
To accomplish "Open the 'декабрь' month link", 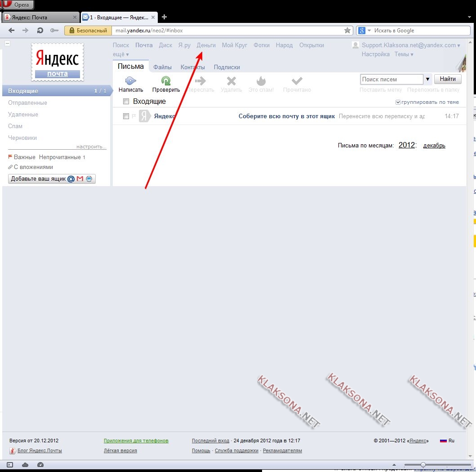I will point(434,145).
